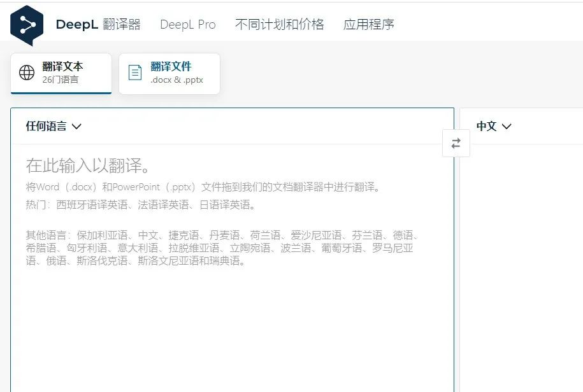Viewport: 583px width, 392px height.
Task: Choose the 法语译英语 popular pair
Action: point(163,205)
